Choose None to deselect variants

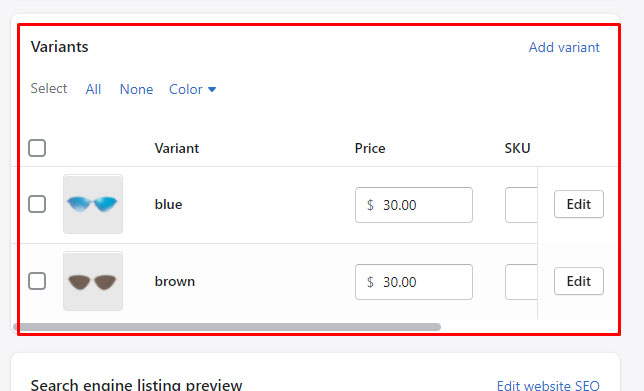(x=136, y=89)
